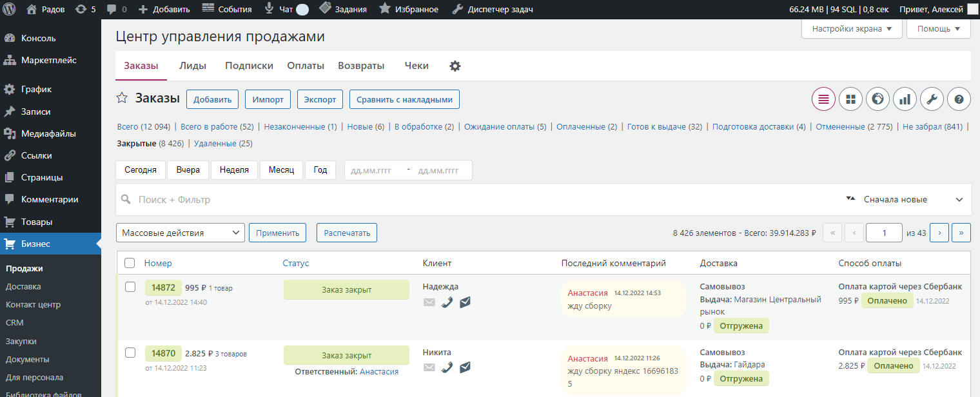Expand Помощь dropdown

point(938,29)
